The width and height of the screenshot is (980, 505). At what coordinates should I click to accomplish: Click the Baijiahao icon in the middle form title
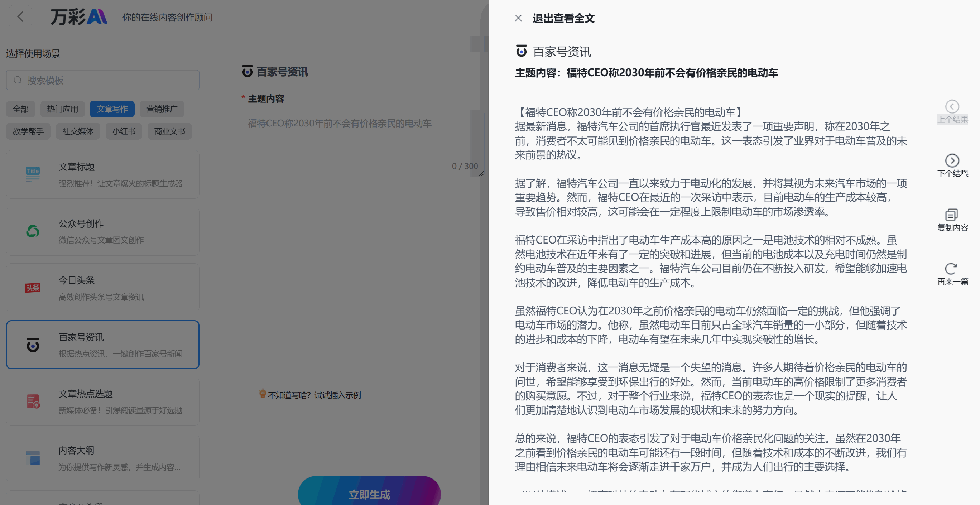(x=247, y=71)
